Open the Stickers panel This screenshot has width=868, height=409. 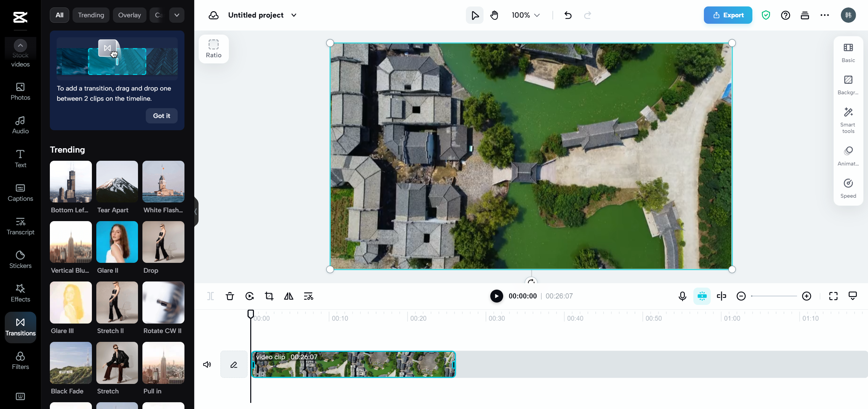[x=20, y=259]
